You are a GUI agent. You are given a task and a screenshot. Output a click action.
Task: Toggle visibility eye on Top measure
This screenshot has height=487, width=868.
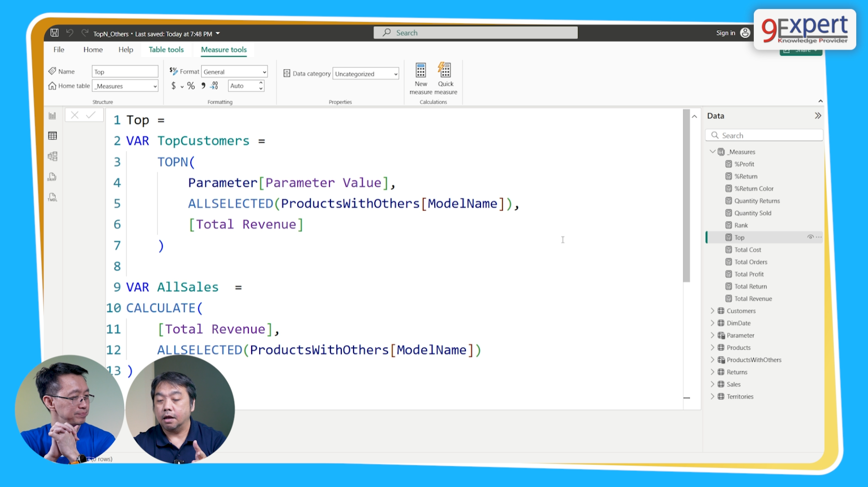810,237
